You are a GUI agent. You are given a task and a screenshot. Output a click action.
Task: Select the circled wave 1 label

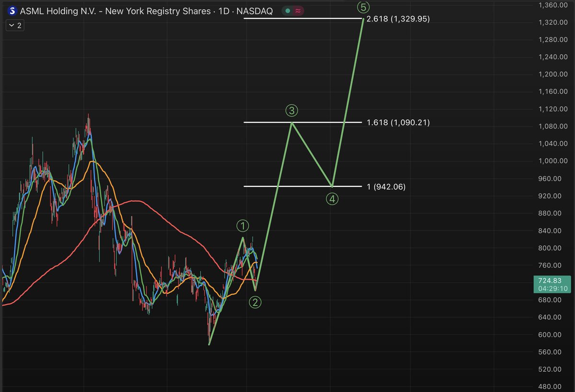pos(243,226)
